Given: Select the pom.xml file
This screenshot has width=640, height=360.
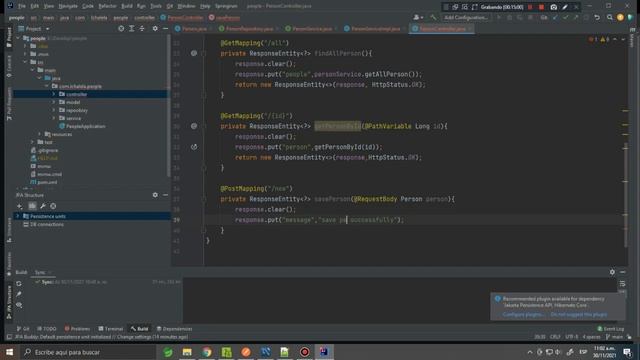Looking at the screenshot, I should (44, 182).
